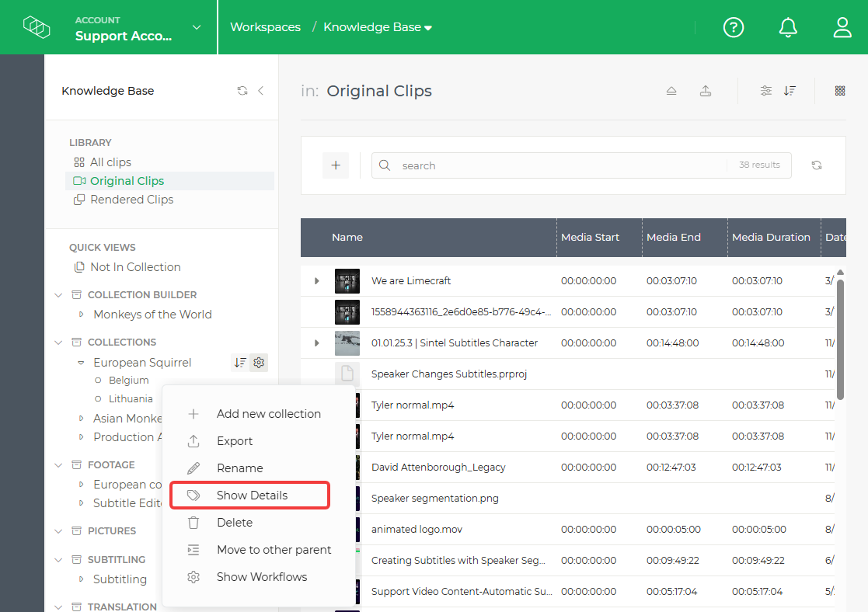
Task: Select David Attenborough_Legacy clip name
Action: point(437,467)
